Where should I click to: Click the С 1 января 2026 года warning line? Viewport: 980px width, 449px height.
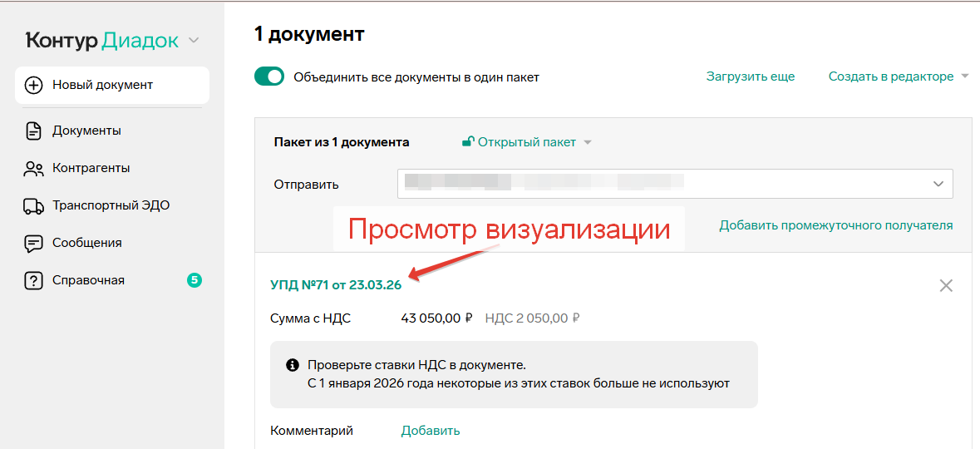coord(518,382)
